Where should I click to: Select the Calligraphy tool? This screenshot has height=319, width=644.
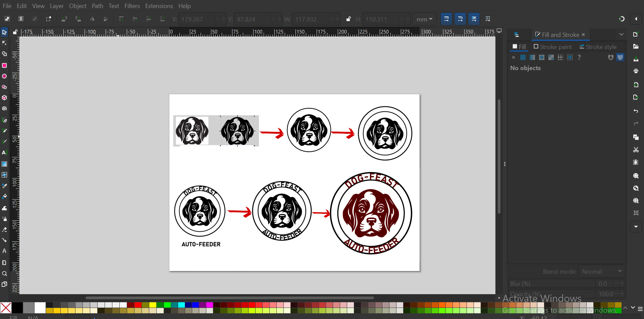4,142
